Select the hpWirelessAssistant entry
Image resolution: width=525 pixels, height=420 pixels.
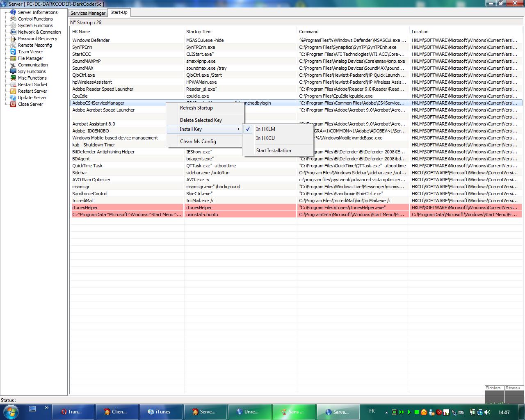(x=296, y=82)
